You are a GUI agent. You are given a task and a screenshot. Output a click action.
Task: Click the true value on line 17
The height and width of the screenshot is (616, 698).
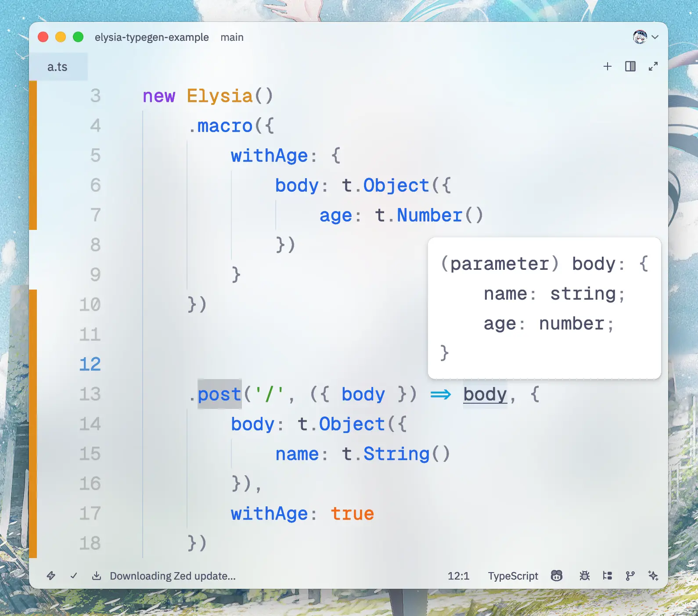352,513
